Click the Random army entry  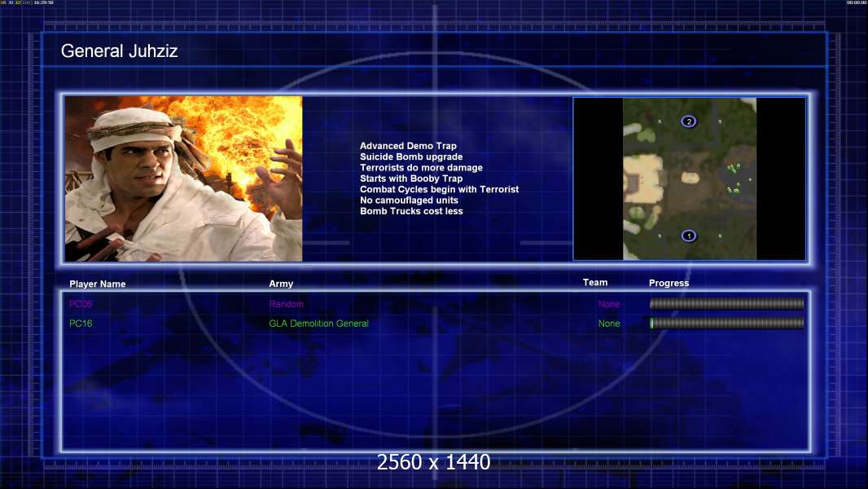coord(286,304)
